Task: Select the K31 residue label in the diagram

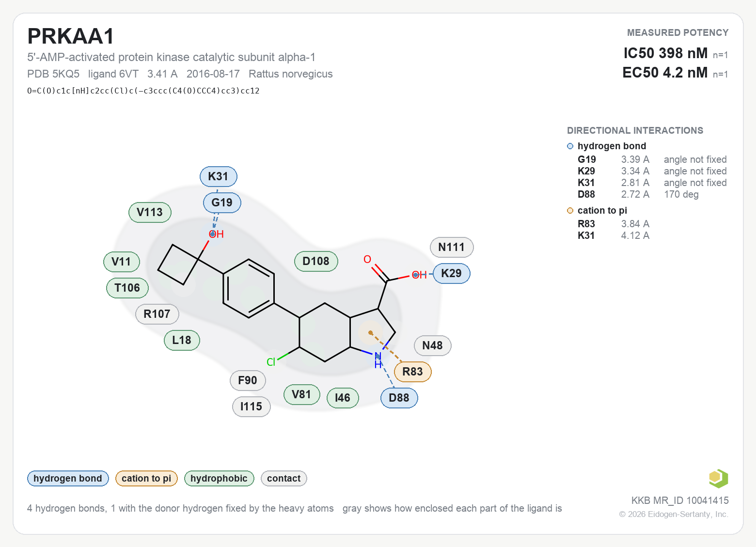Action: click(219, 176)
